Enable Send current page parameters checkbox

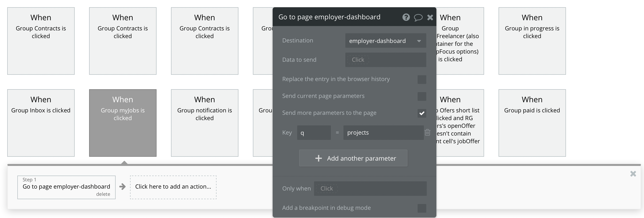(422, 96)
